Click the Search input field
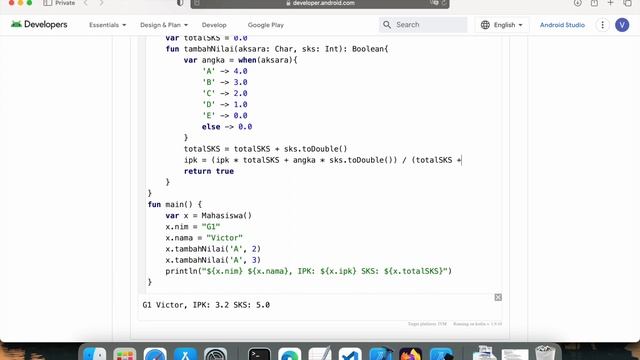Image resolution: width=640 pixels, height=360 pixels. click(x=423, y=25)
